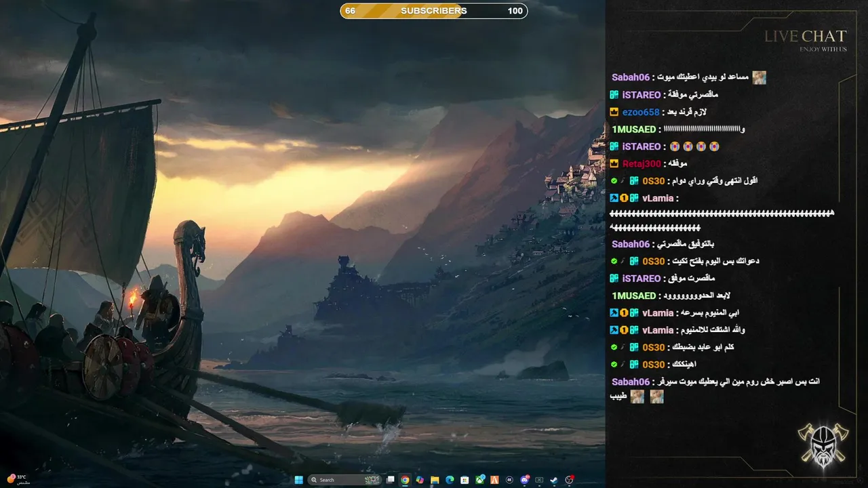Screen dimensions: 868x488
Task: Click vLamia in the ابي المنيوم بسرعه message
Action: coord(658,313)
